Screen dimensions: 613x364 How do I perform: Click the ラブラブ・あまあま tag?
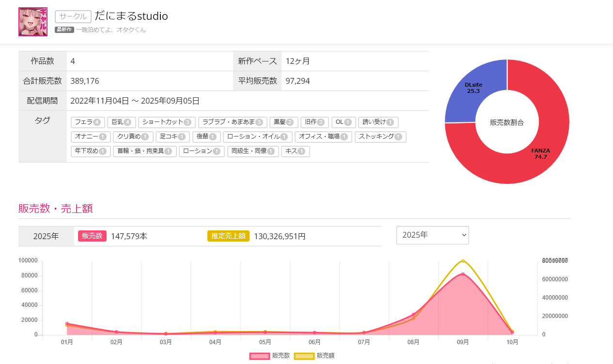[x=232, y=122]
